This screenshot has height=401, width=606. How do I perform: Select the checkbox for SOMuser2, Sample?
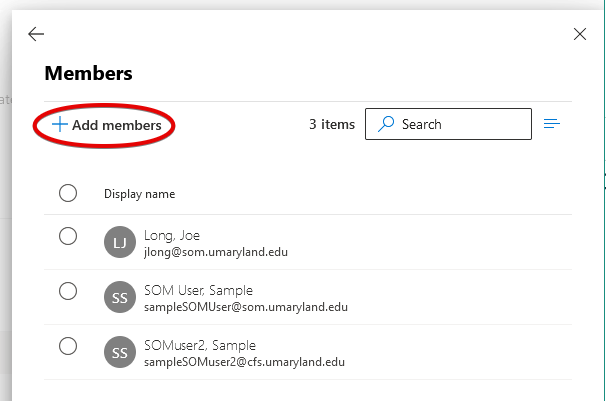[68, 346]
